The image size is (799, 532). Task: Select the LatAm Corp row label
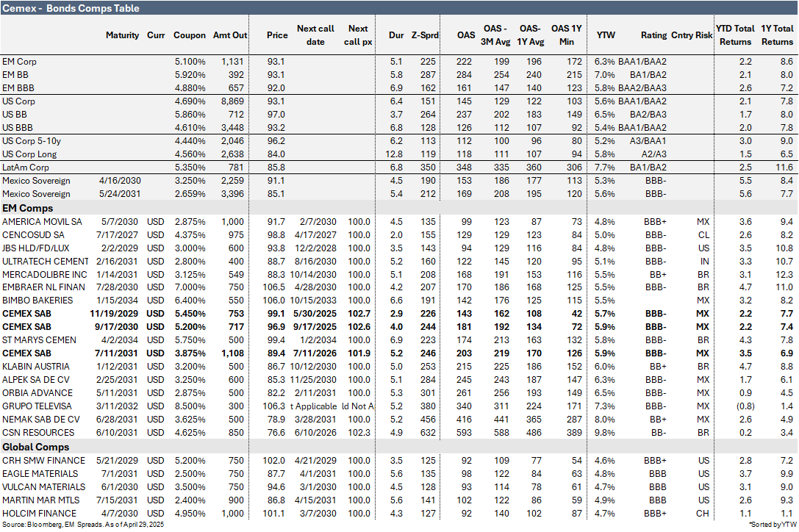pyautogui.click(x=26, y=168)
